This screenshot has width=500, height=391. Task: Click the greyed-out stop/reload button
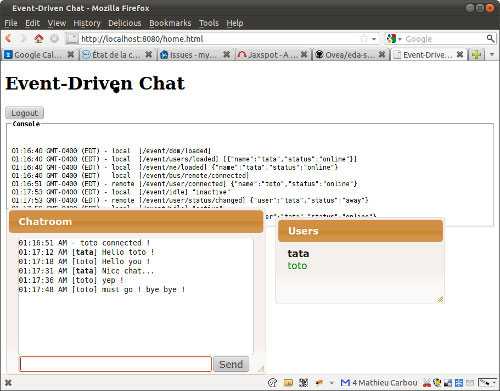click(x=54, y=39)
